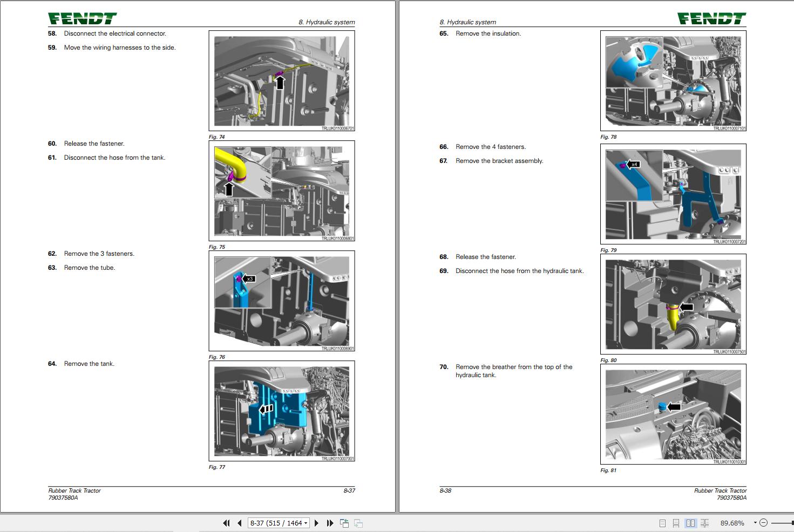Click text 'Remove the 4 fasteners.'
The width and height of the screenshot is (794, 532).
[491, 147]
